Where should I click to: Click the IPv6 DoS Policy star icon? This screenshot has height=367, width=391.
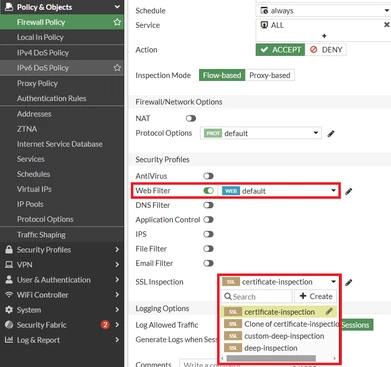(117, 68)
